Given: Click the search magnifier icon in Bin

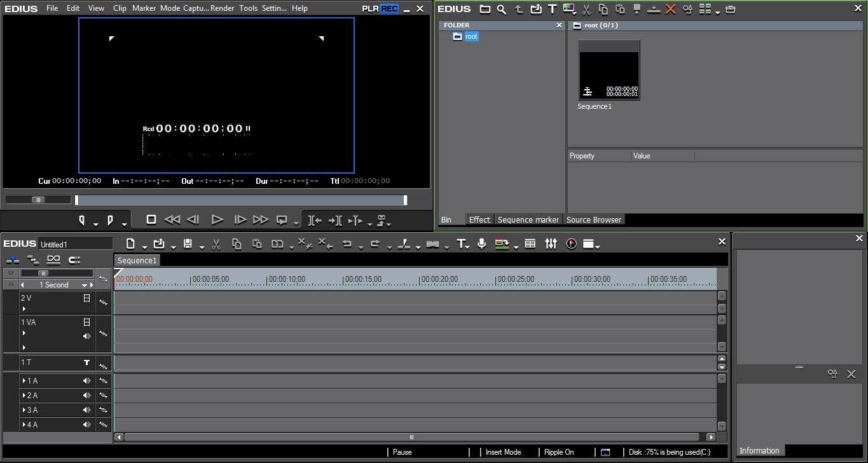Looking at the screenshot, I should 502,10.
